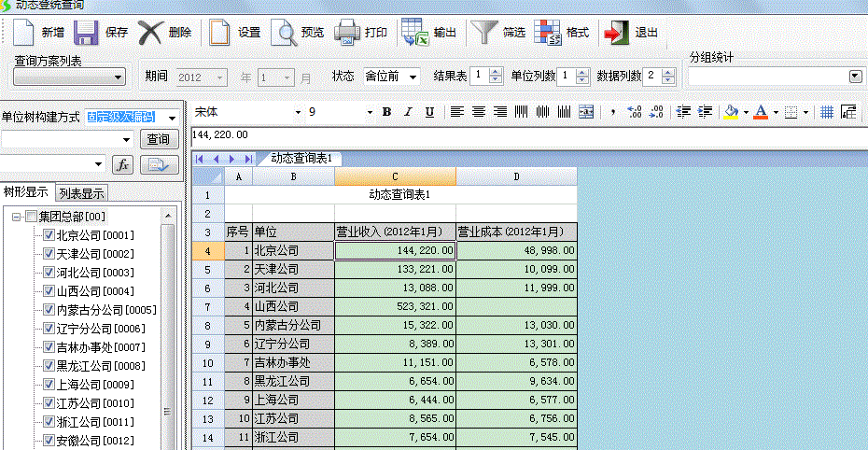
Task: Open the 分组统计 dropdown
Action: (856, 76)
